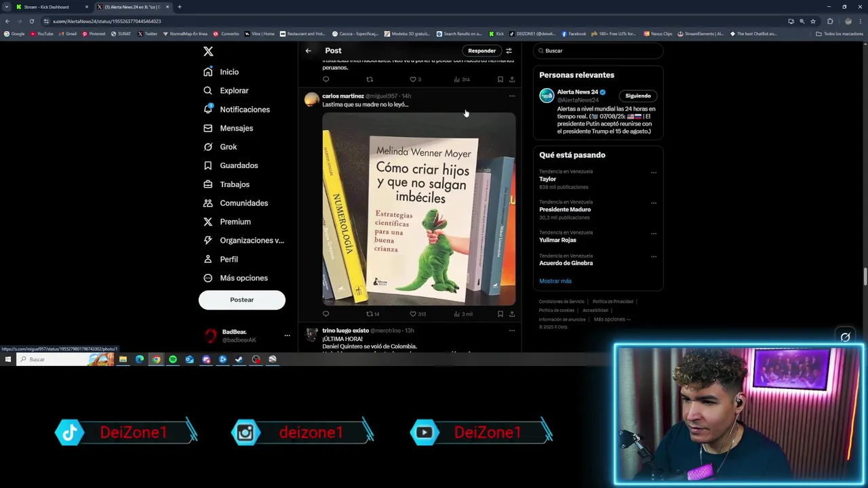Viewport: 868px width, 488px height.
Task: Open Trabajos in the sidebar
Action: tap(226, 184)
